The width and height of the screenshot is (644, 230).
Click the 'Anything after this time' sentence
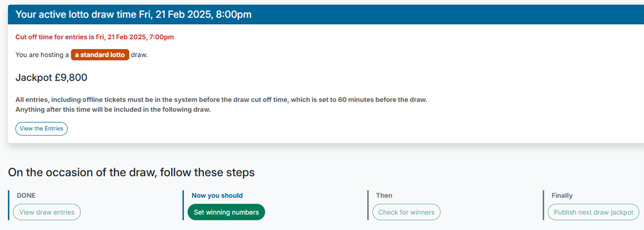coord(113,110)
